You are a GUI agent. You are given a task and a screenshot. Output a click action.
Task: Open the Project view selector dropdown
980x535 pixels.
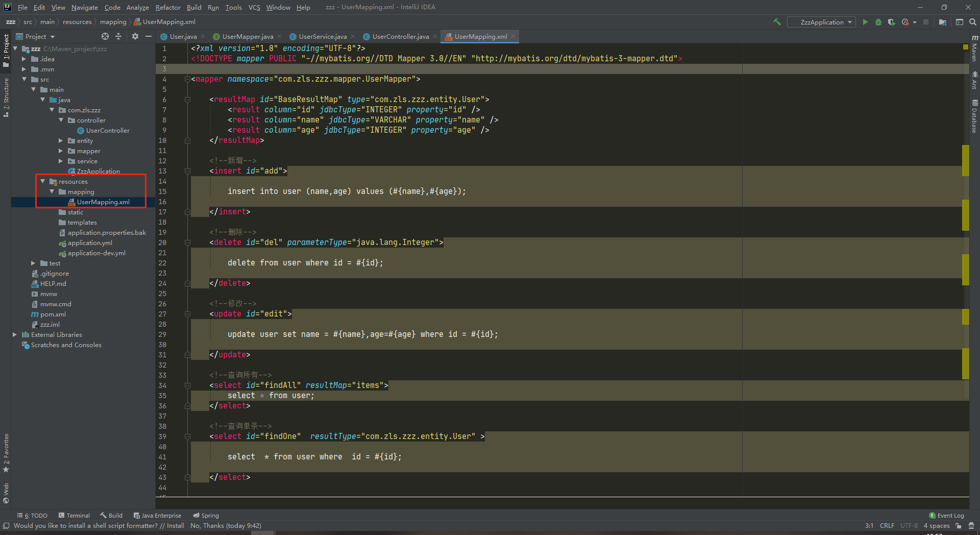[x=35, y=36]
